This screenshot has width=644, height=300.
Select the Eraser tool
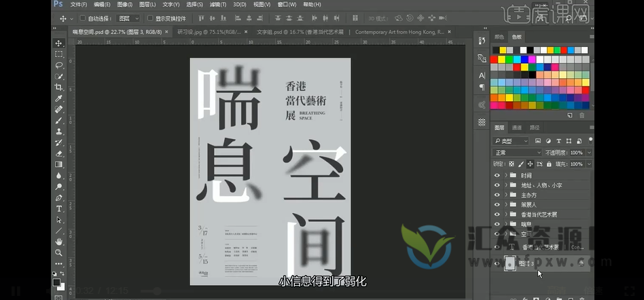pyautogui.click(x=58, y=154)
